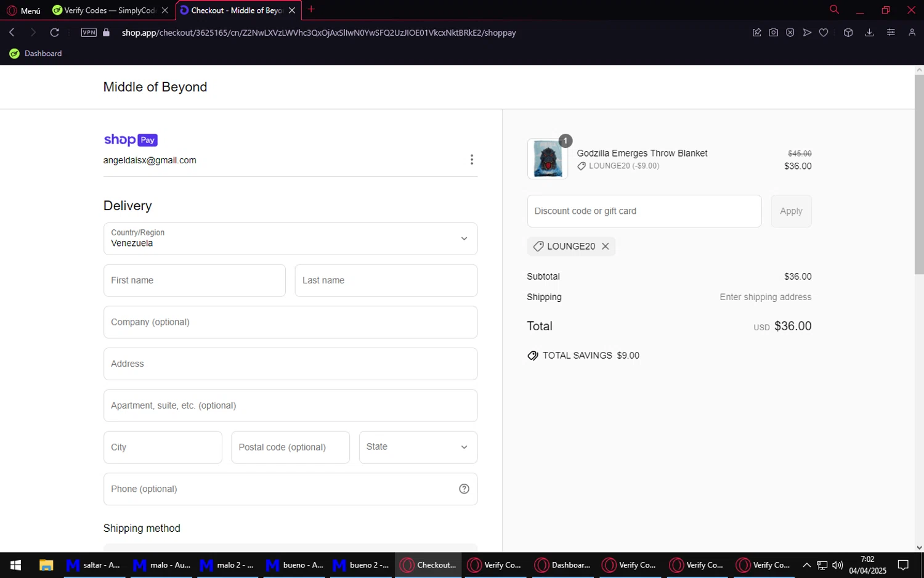Open the downloads arrow icon
Image resolution: width=924 pixels, height=578 pixels.
tap(869, 33)
